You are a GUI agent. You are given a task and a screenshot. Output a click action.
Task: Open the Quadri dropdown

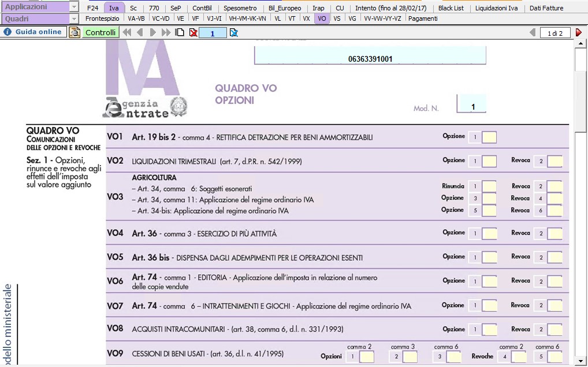coord(74,18)
